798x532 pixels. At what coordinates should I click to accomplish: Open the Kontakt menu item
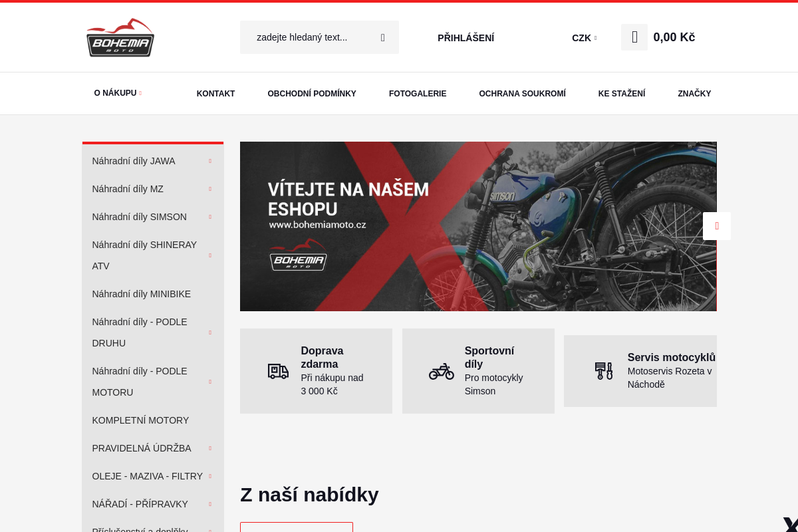point(215,94)
